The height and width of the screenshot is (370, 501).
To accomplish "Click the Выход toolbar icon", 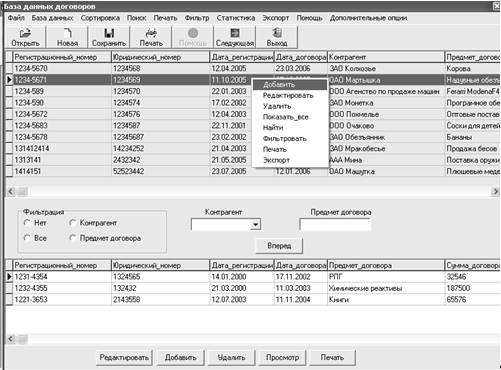I will (x=277, y=33).
